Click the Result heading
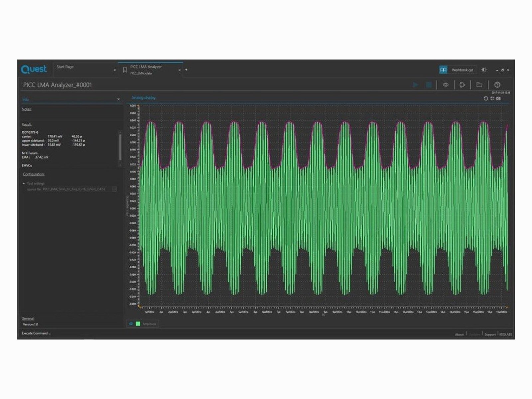The image size is (532, 399). 27,124
